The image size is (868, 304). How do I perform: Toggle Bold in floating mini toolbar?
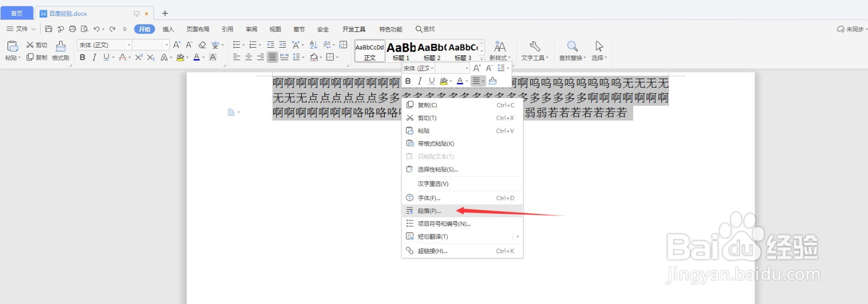[x=408, y=81]
